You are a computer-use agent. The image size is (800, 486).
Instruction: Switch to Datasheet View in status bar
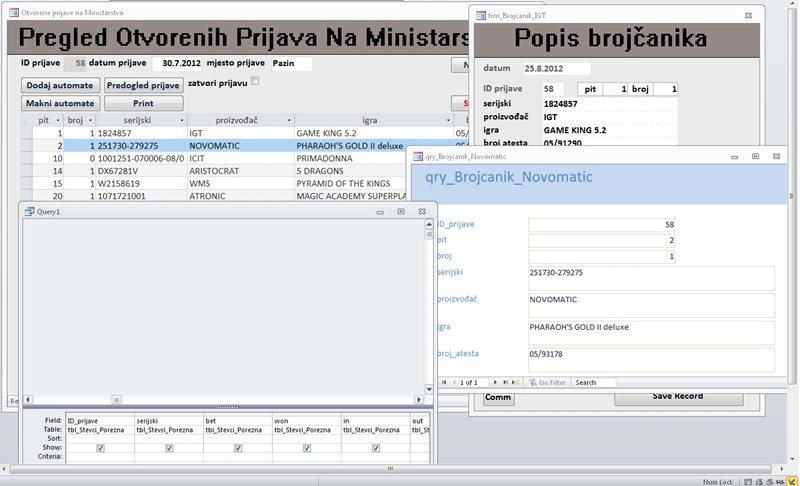pyautogui.click(x=747, y=482)
